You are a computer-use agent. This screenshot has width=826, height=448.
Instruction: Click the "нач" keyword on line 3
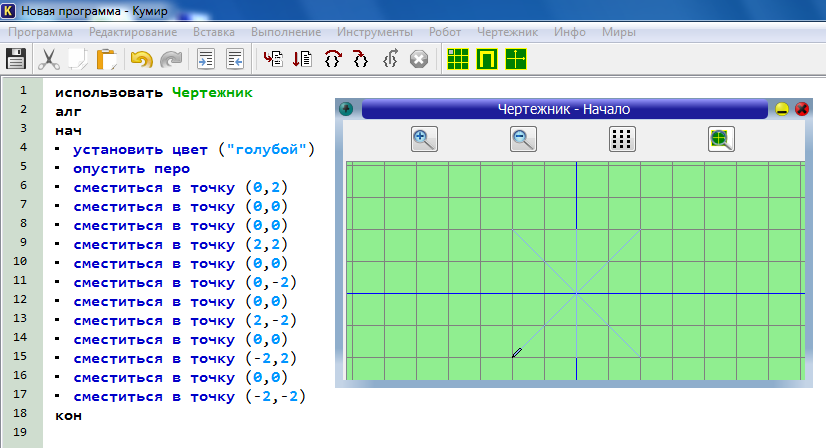[68, 131]
